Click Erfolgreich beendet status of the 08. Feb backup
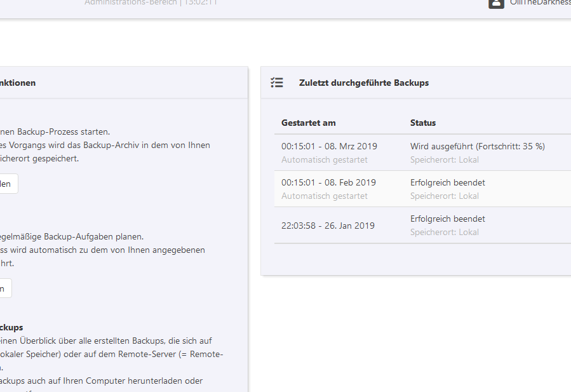571x392 pixels. point(448,182)
